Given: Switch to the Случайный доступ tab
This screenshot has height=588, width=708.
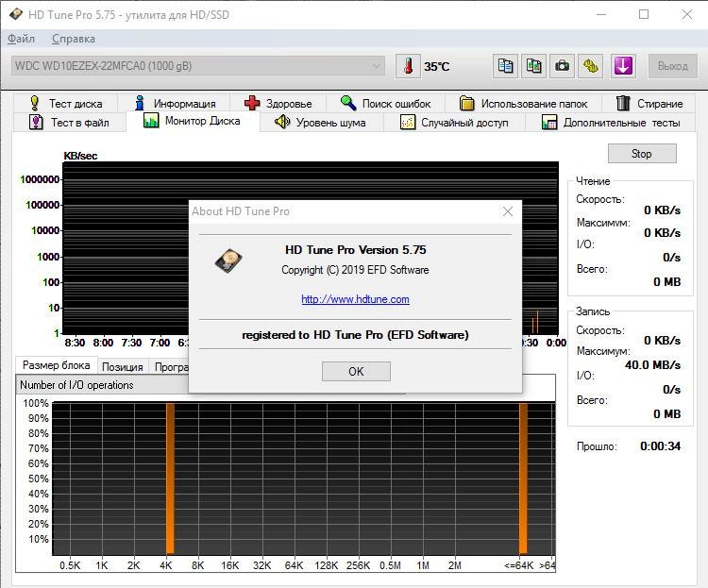Looking at the screenshot, I should pos(455,123).
